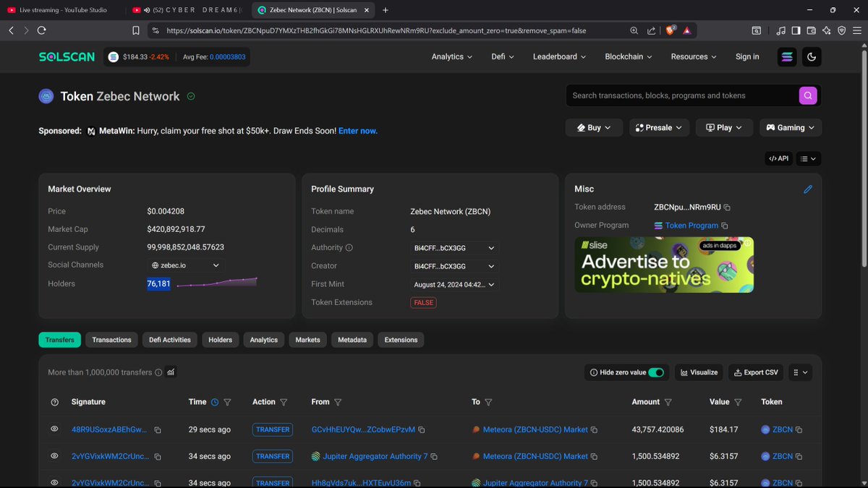Click the Brave Rewards triangle icon
Screen dimensions: 868x488
687,30
